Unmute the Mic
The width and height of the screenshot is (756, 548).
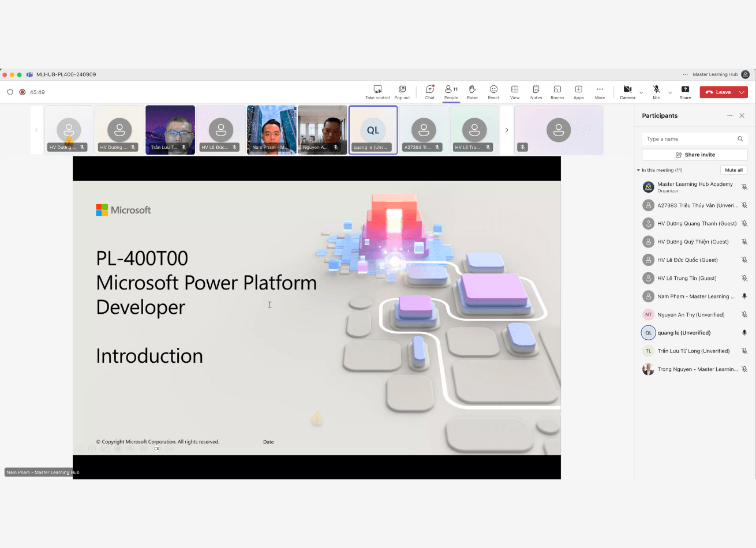(656, 92)
